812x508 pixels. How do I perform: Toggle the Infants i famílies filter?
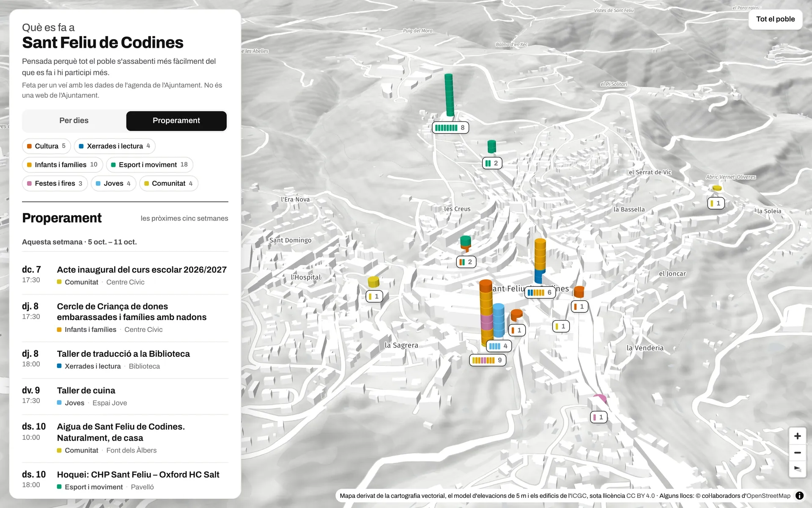pyautogui.click(x=62, y=165)
